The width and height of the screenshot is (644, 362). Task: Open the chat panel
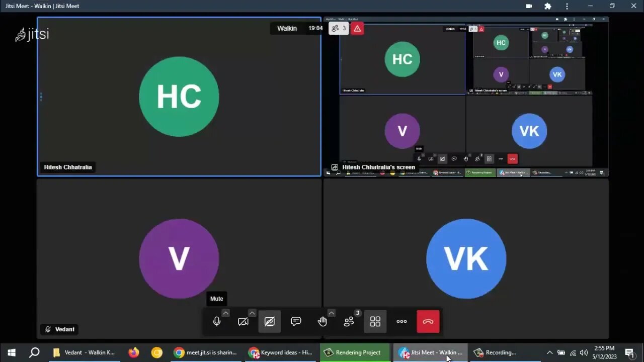coord(296,322)
